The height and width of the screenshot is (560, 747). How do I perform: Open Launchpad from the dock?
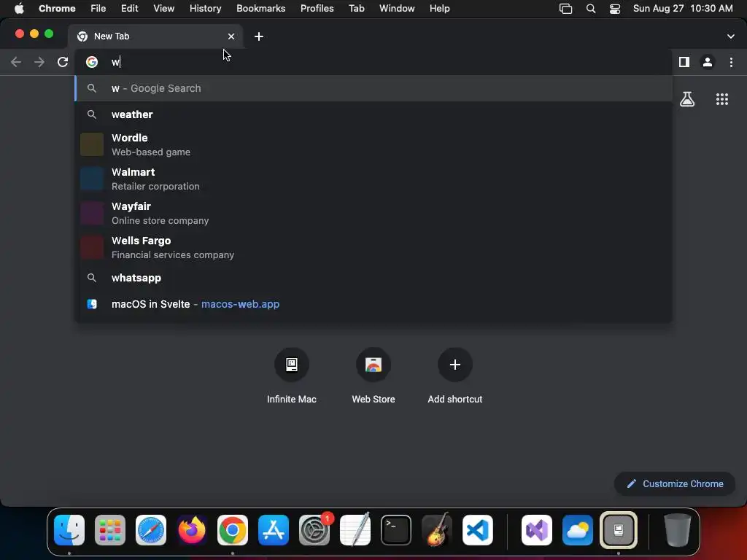coord(110,530)
